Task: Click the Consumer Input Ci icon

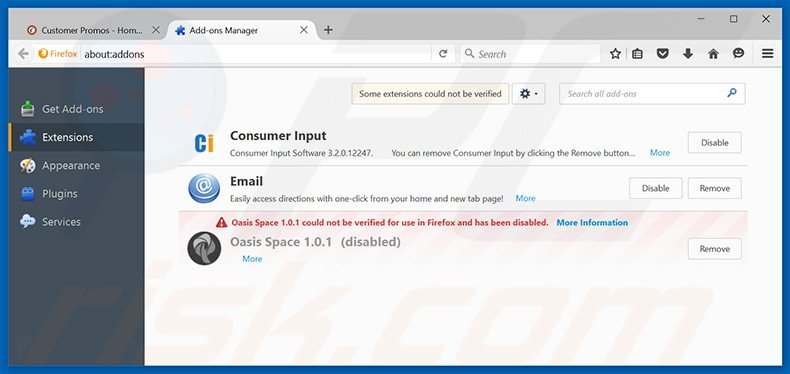Action: (x=204, y=143)
